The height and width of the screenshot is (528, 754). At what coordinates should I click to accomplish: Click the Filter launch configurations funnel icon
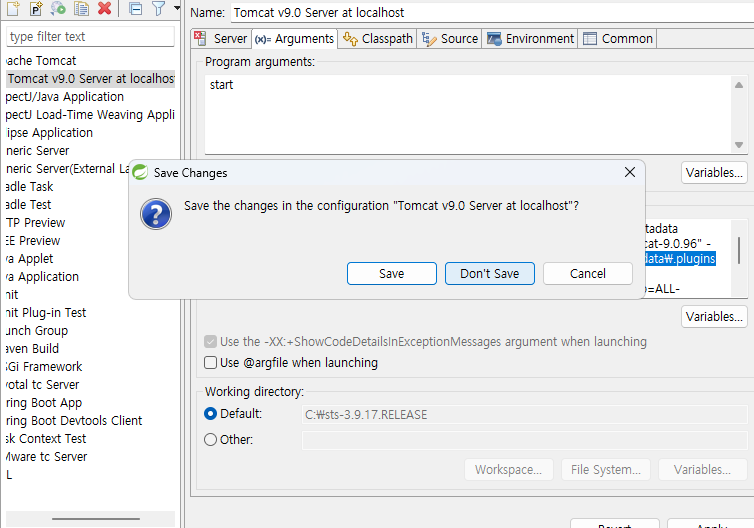(158, 8)
